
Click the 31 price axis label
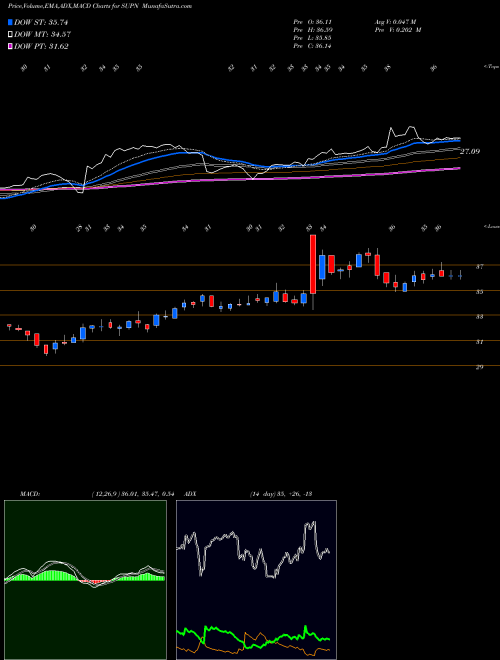click(x=479, y=342)
